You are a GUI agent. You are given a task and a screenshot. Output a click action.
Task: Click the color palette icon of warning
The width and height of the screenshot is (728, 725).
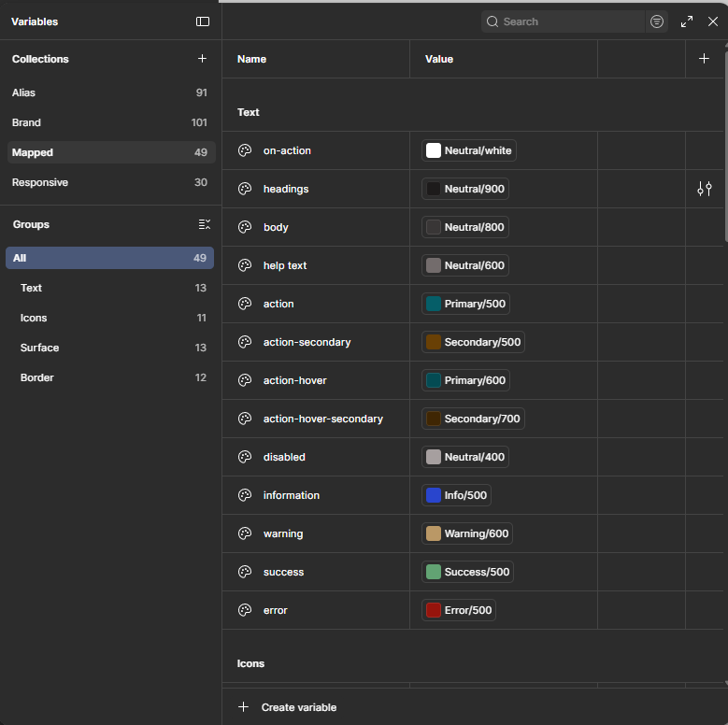245,533
